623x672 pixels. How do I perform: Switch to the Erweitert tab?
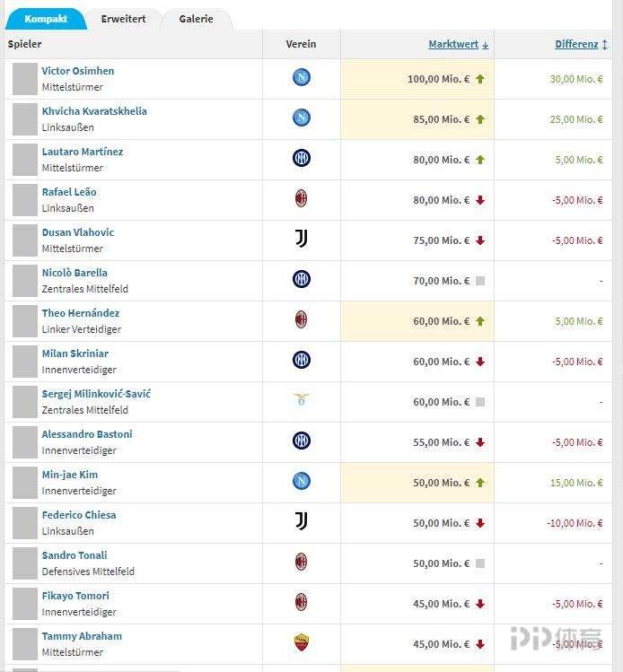[123, 19]
